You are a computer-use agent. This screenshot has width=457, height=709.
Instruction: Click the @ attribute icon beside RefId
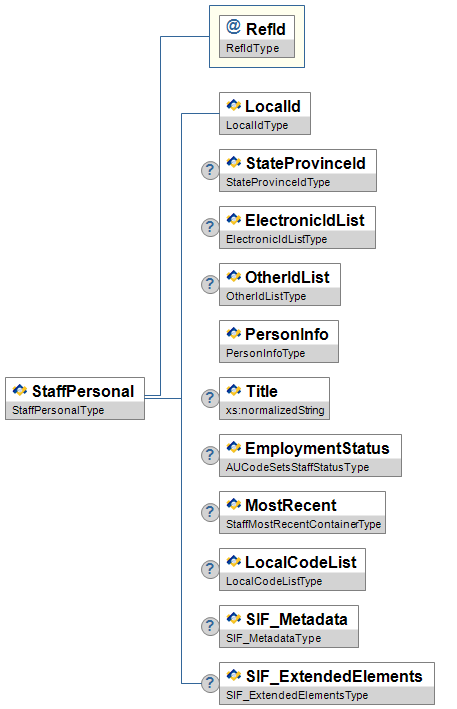click(233, 27)
